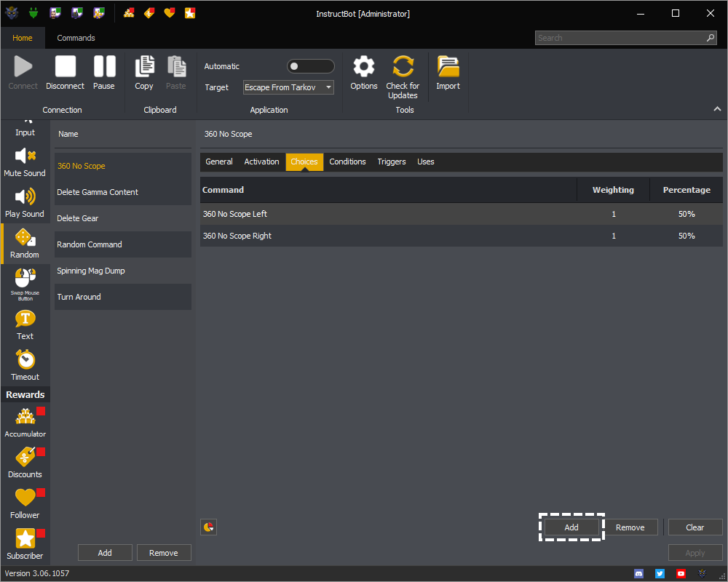Open Follower rewards in sidebar

(x=25, y=504)
